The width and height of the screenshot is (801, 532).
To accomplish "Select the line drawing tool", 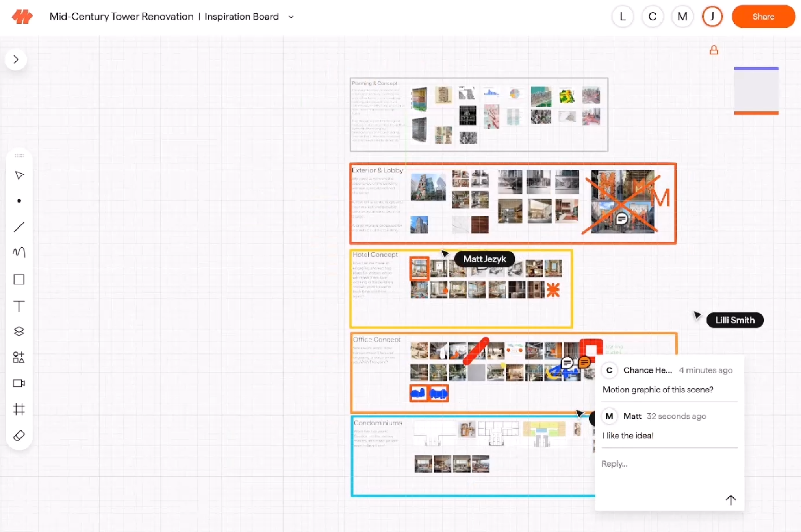I will pyautogui.click(x=19, y=227).
